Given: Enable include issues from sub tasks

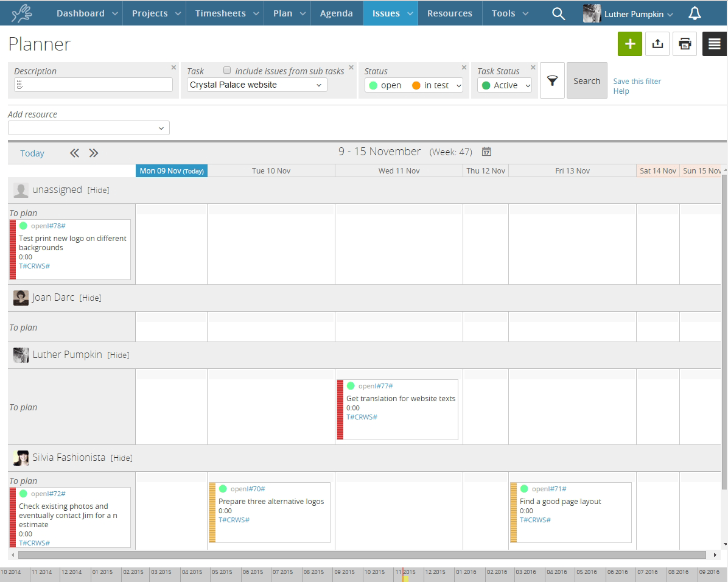Looking at the screenshot, I should [226, 71].
